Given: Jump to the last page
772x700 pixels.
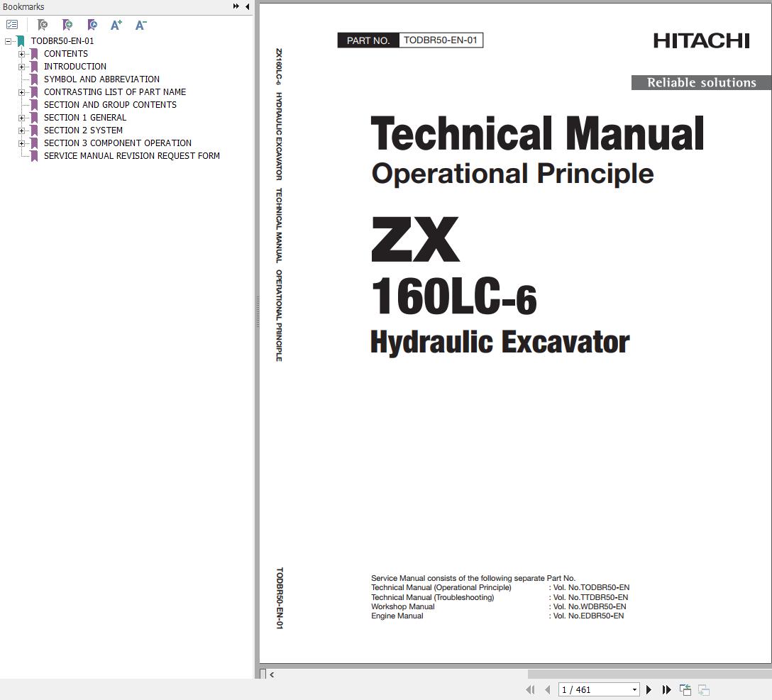Looking at the screenshot, I should pos(667,689).
